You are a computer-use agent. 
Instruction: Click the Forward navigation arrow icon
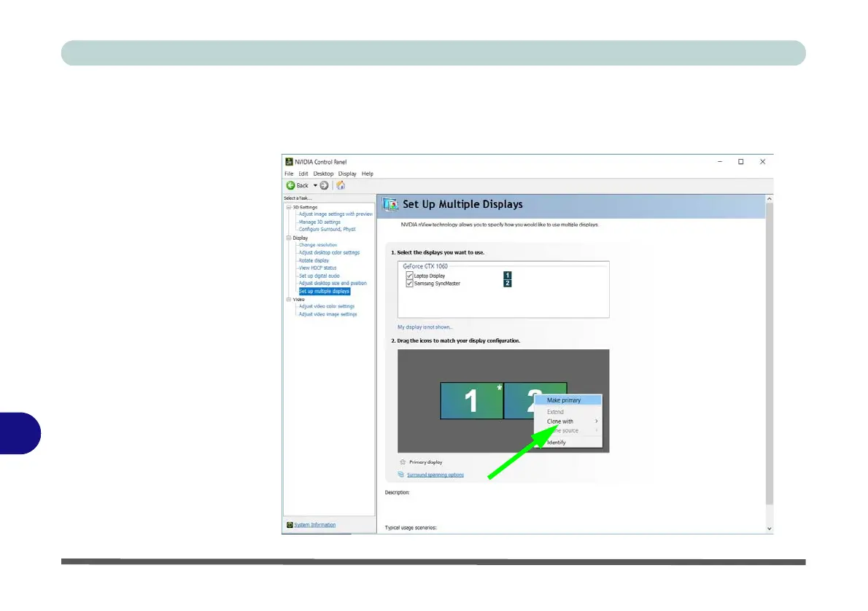pos(325,185)
